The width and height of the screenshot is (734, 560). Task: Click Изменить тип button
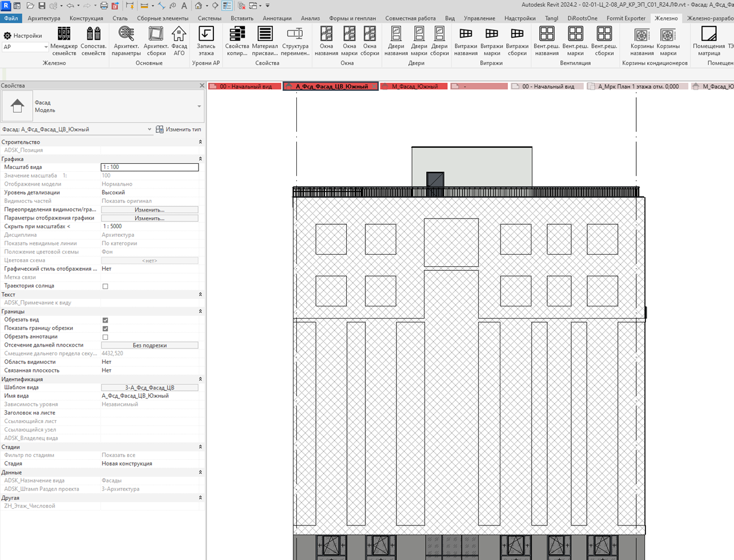point(178,129)
